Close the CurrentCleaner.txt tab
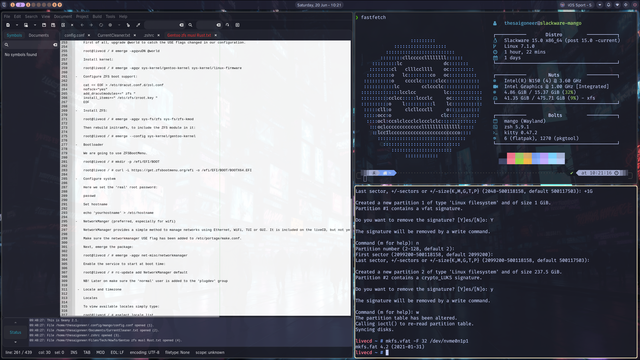This screenshot has width=640, height=360. pos(135,35)
